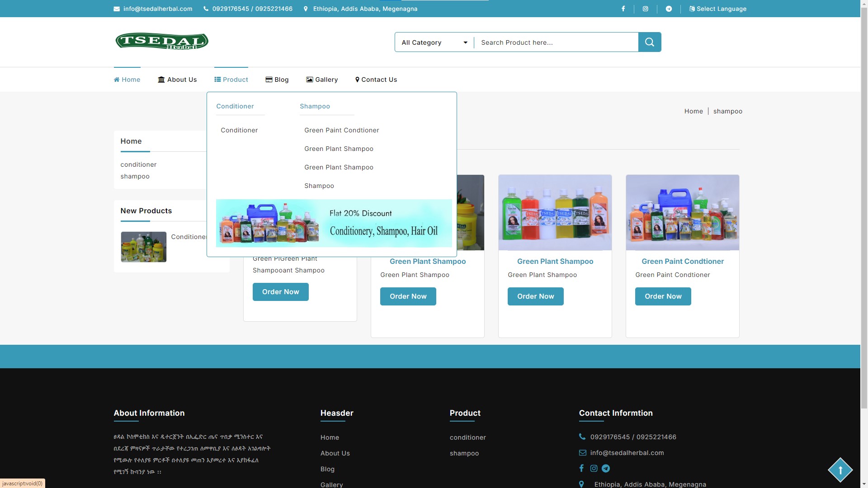Screen dimensions: 868x488
Task: Click the 20% discount banner image
Action: 334,223
